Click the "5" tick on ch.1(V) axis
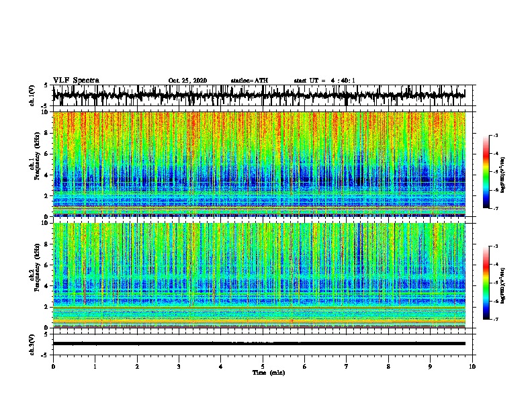Viewport: 532px width, 411px height. tap(46, 85)
